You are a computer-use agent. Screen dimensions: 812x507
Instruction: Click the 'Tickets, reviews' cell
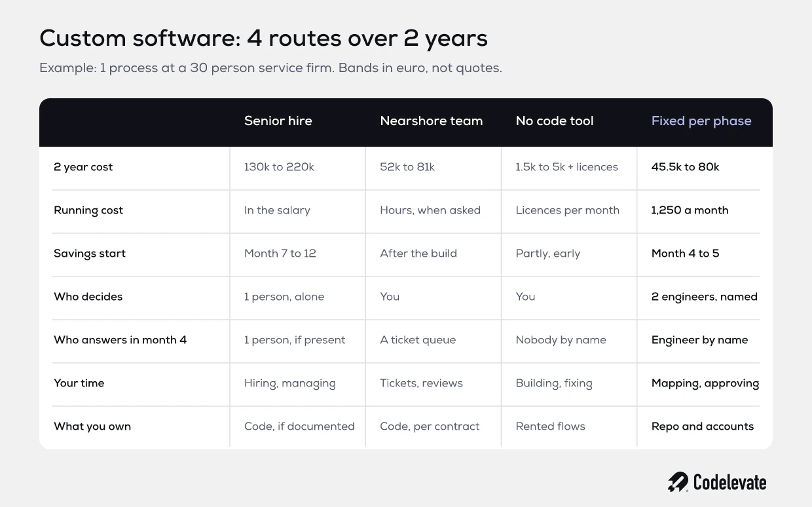pos(422,383)
